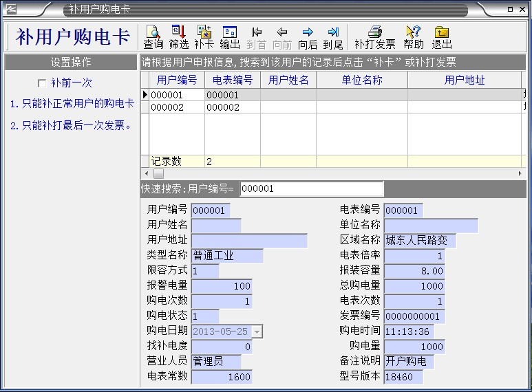Viewport: 532px width, 392px height.
Task: Jump to last record with 到尾
Action: [333, 37]
